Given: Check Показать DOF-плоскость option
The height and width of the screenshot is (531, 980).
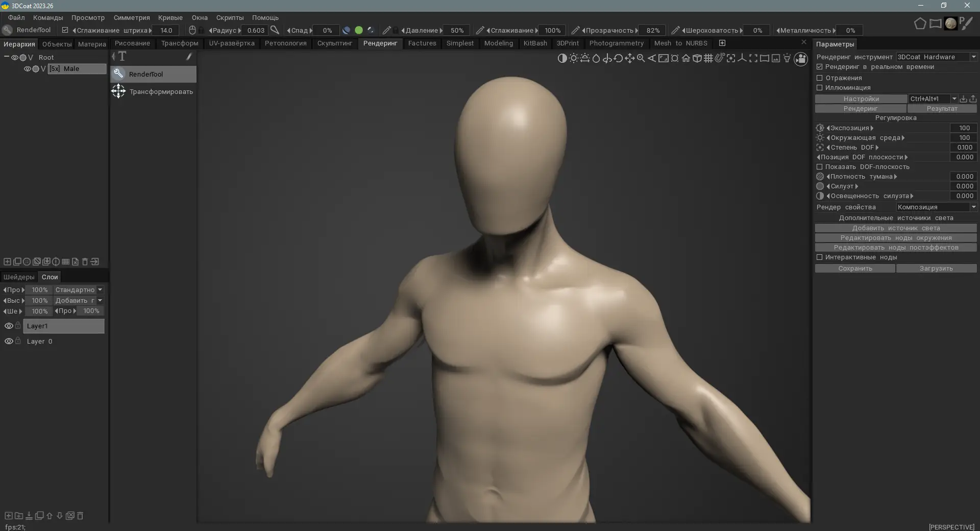Looking at the screenshot, I should 820,167.
